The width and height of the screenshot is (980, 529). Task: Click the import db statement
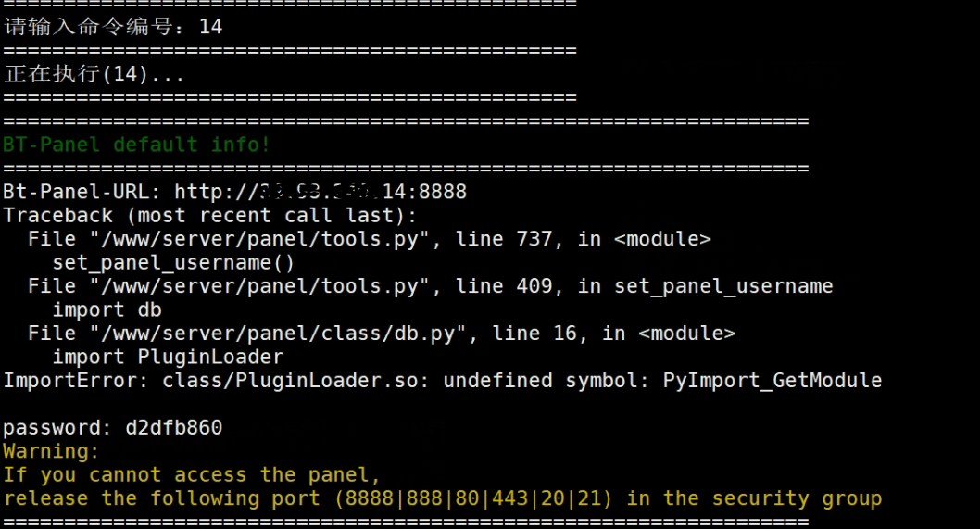pyautogui.click(x=107, y=309)
